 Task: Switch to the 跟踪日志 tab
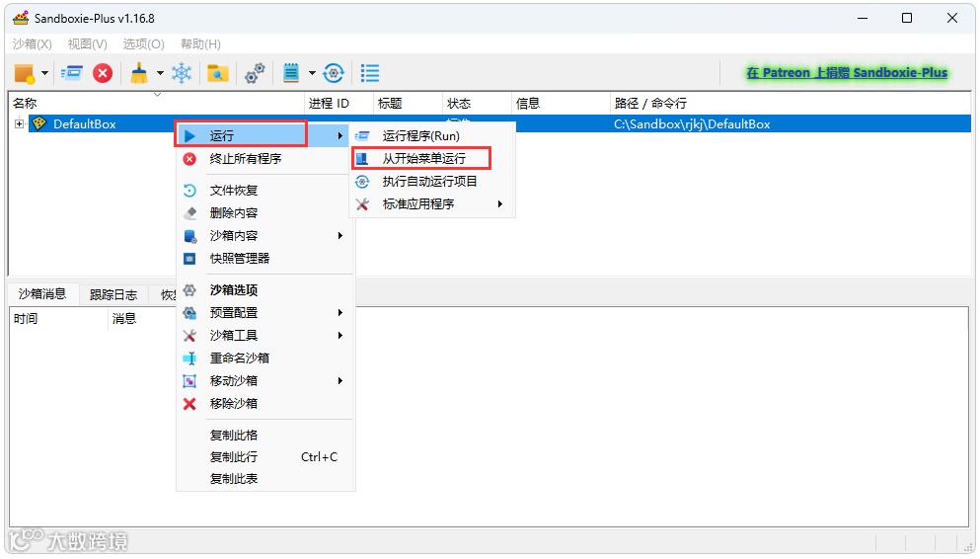click(113, 294)
